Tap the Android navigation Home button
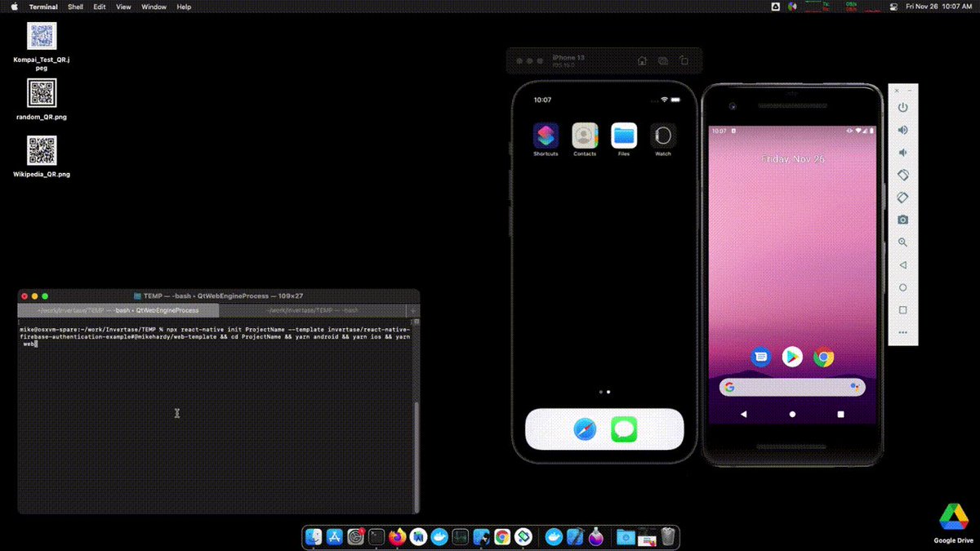This screenshot has height=551, width=980. [792, 415]
